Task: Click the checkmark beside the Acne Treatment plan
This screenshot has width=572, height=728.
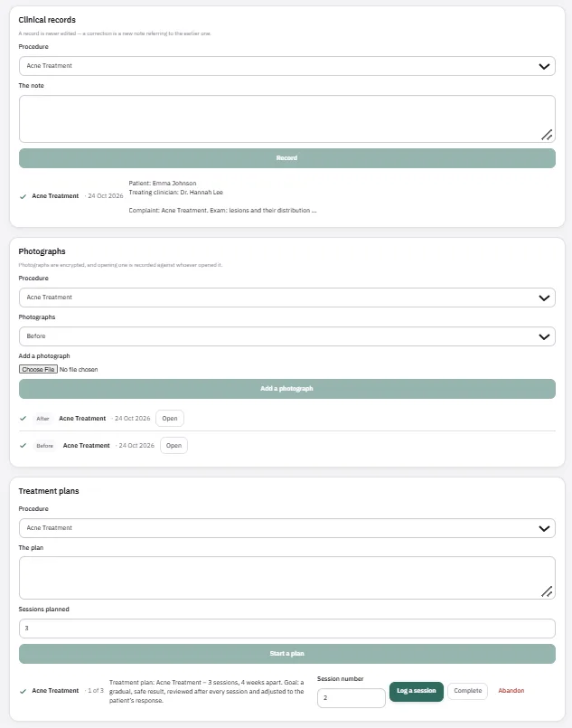Action: coord(23,691)
